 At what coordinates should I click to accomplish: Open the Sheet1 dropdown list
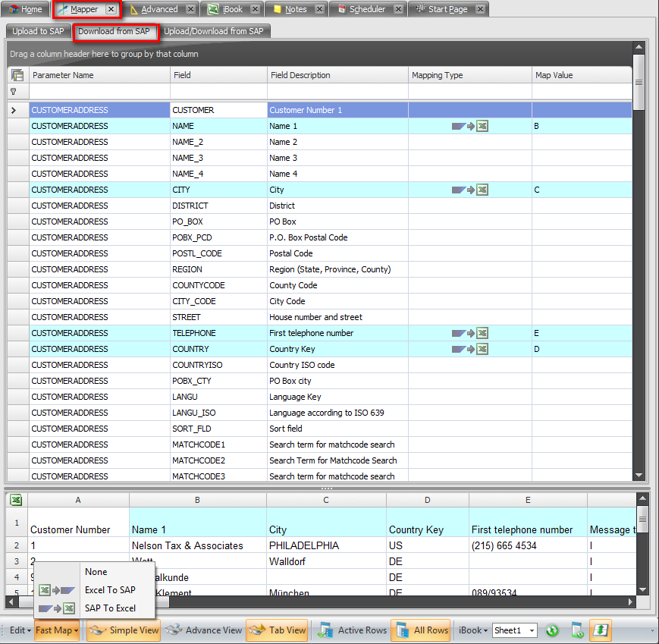[532, 631]
